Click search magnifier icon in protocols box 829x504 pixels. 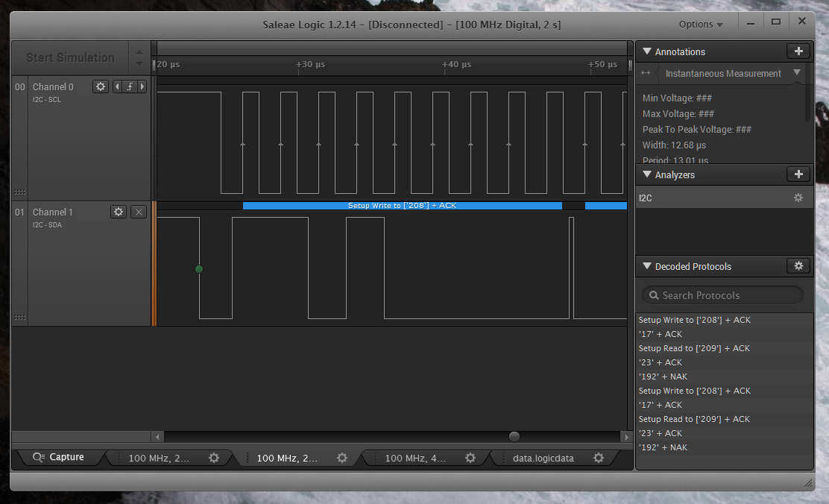coord(654,295)
